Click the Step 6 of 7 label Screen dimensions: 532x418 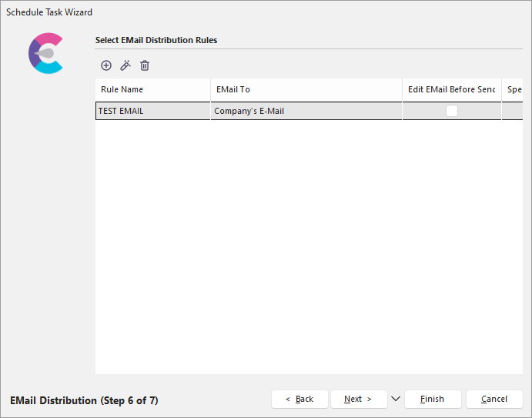(x=85, y=400)
